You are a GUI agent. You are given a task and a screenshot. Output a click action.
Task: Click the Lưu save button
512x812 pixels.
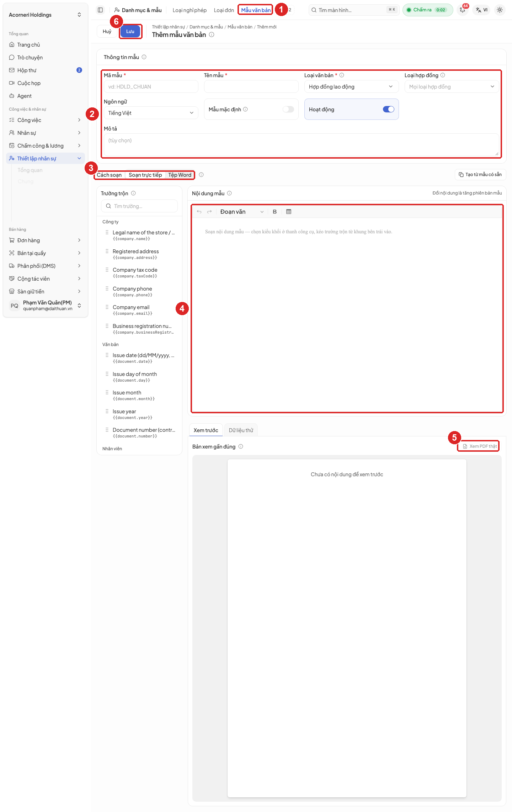pyautogui.click(x=130, y=31)
